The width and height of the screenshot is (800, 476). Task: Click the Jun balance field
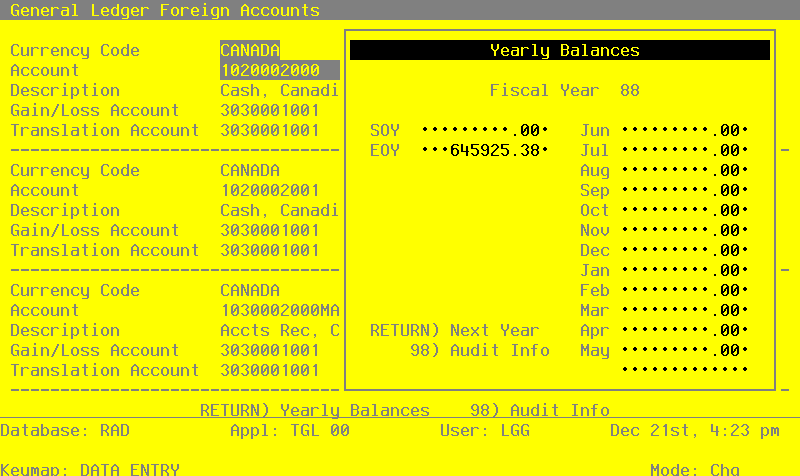[x=685, y=130]
